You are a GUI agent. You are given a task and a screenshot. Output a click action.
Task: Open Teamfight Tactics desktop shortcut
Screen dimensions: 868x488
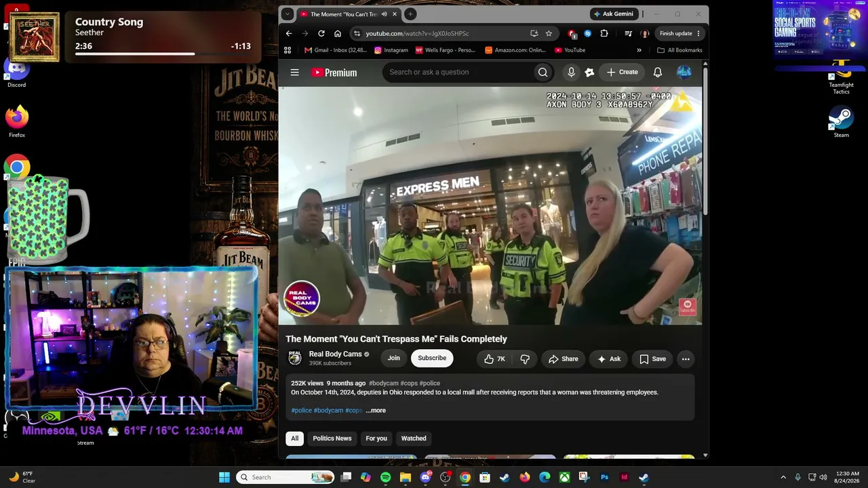841,76
